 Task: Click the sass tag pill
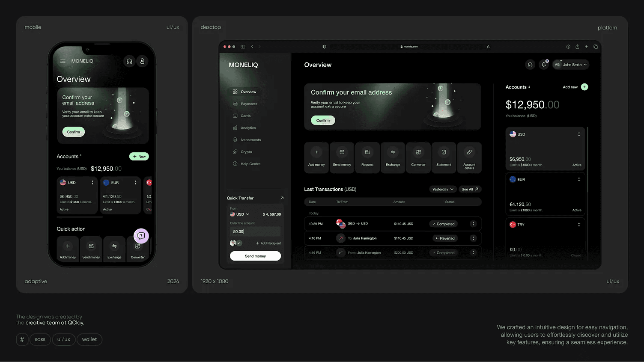pyautogui.click(x=40, y=339)
